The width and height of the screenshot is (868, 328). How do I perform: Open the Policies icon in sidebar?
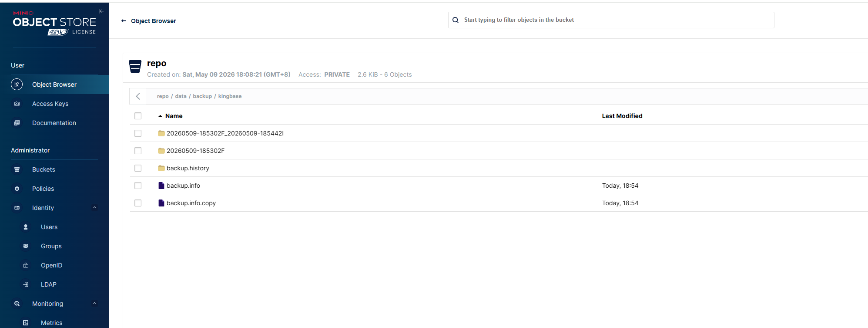coord(17,189)
